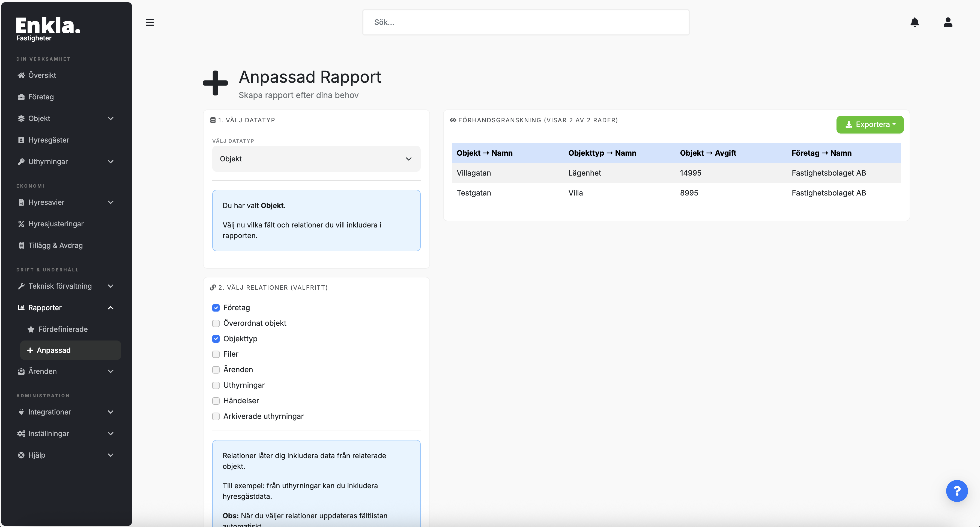Click the key icon beside Uthyrningar
The height and width of the screenshot is (527, 980).
click(21, 162)
